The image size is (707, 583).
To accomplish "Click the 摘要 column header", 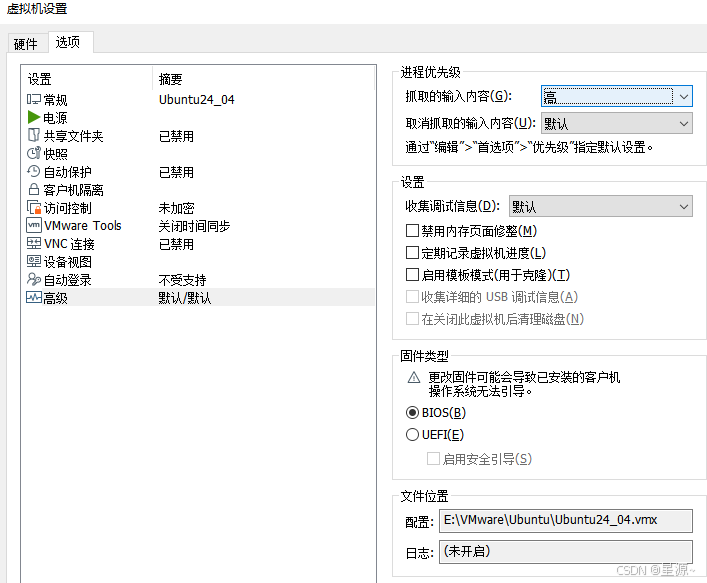I will (x=264, y=79).
